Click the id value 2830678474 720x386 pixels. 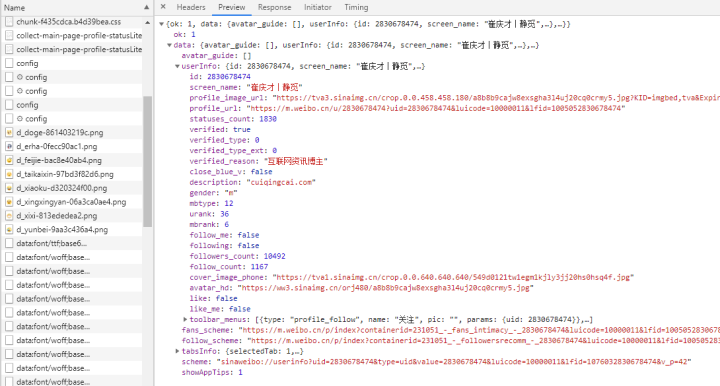(x=229, y=77)
